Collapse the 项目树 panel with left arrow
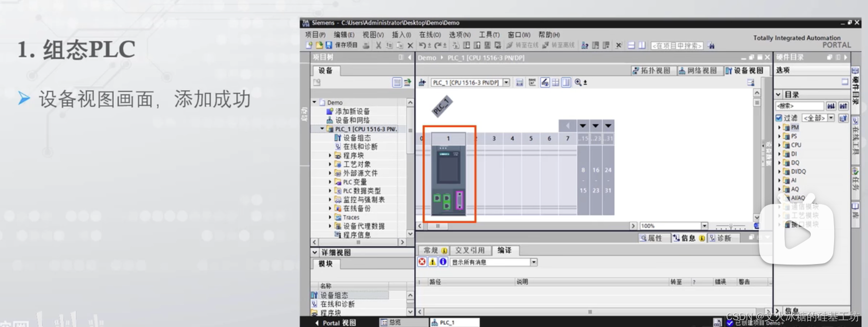 (409, 57)
